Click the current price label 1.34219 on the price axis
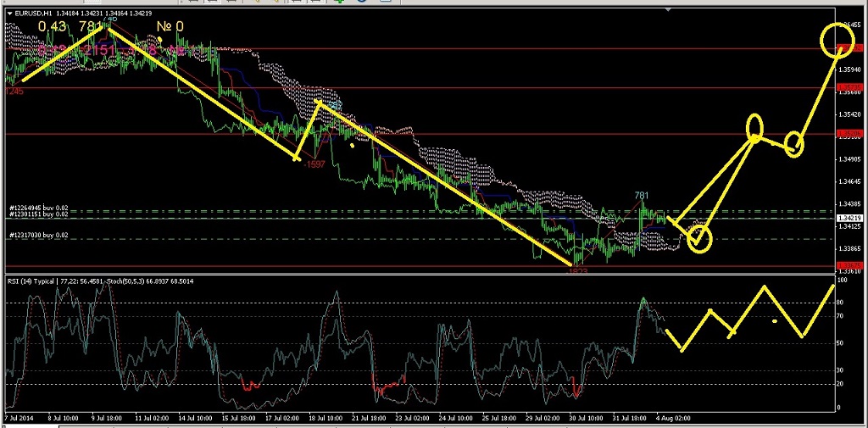This screenshot has height=428, width=868. (x=850, y=218)
